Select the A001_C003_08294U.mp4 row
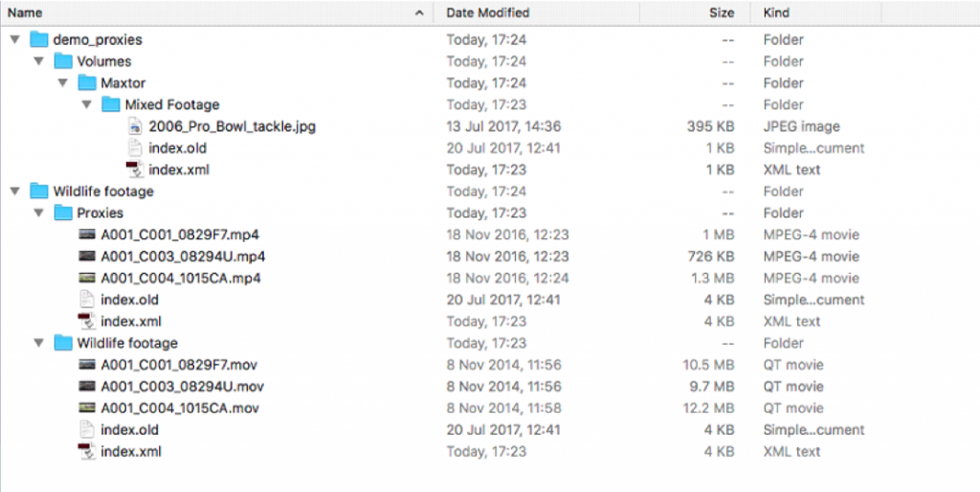980x492 pixels. (x=490, y=257)
